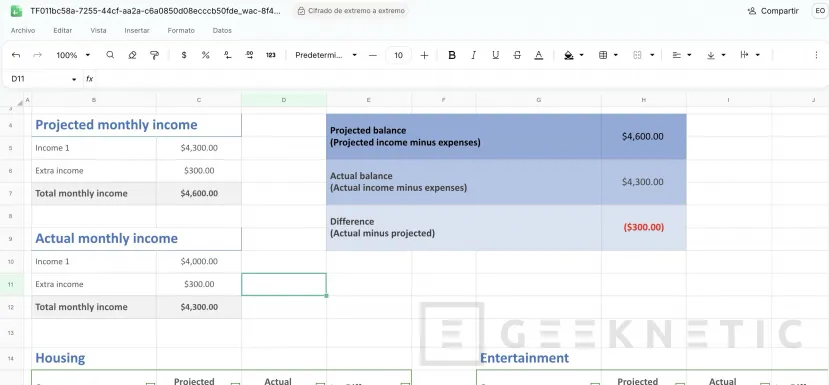Expand the vertical align dropdown arrow
The width and height of the screenshot is (829, 385).
pos(723,55)
